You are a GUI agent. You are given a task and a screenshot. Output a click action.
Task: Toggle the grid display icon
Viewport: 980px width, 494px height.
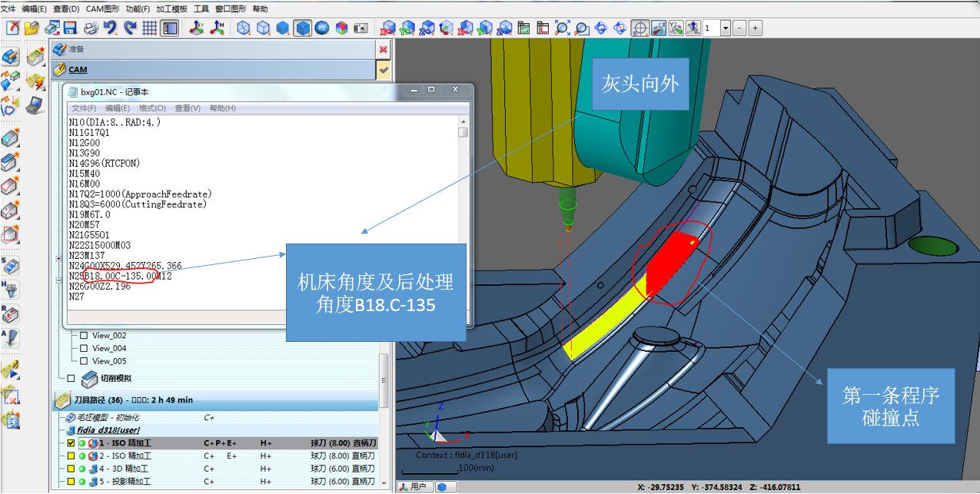click(150, 28)
